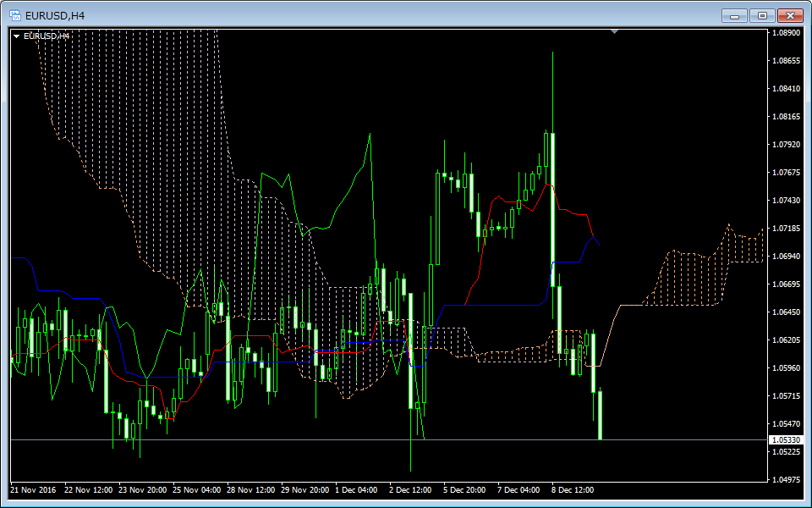Click the chart shift triangle marker at top
This screenshot has height=508, width=812.
point(614,32)
